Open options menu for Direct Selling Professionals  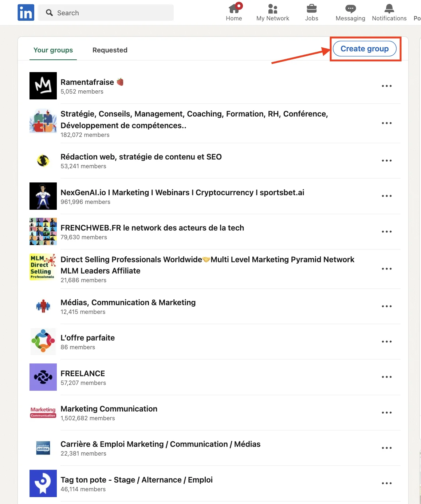(x=387, y=269)
